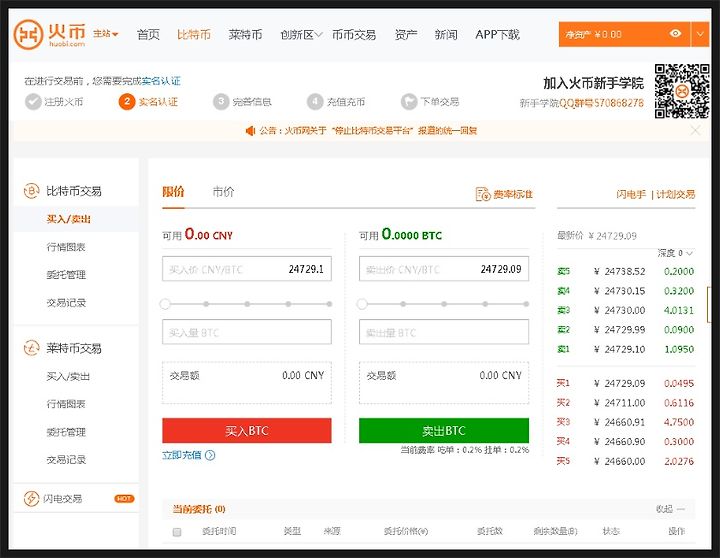Open the 莱特币 menu item
This screenshot has height=558, width=720.
tap(245, 34)
